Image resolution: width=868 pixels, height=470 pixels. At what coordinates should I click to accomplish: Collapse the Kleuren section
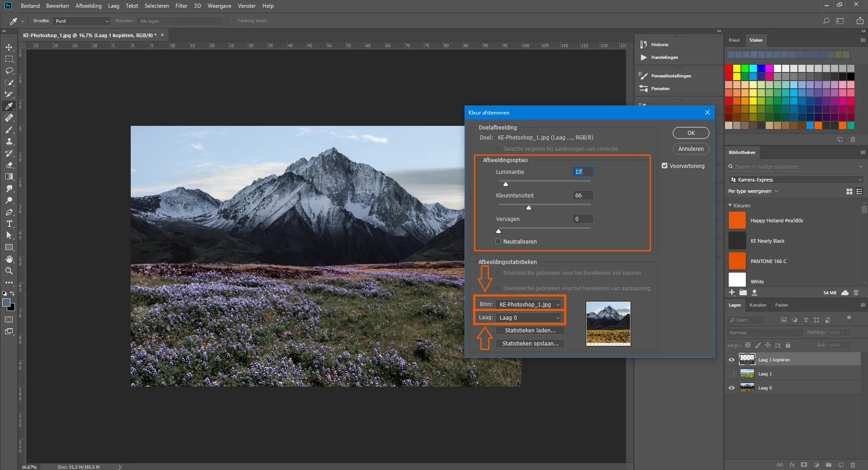pyautogui.click(x=730, y=205)
